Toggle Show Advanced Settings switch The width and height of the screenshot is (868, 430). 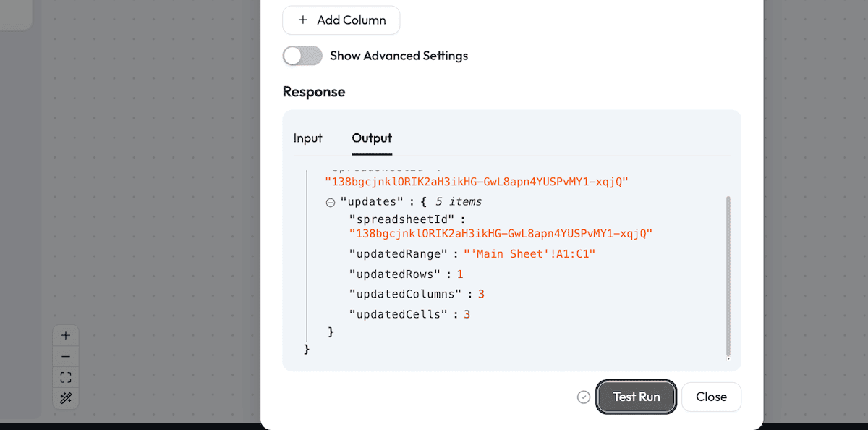(x=302, y=56)
